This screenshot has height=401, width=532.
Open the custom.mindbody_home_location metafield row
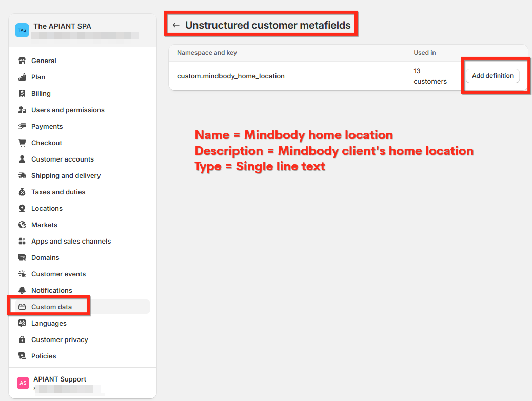pyautogui.click(x=231, y=76)
